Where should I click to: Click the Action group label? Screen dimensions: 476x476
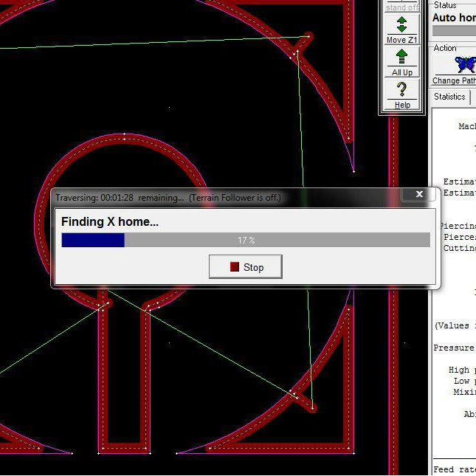coord(445,48)
